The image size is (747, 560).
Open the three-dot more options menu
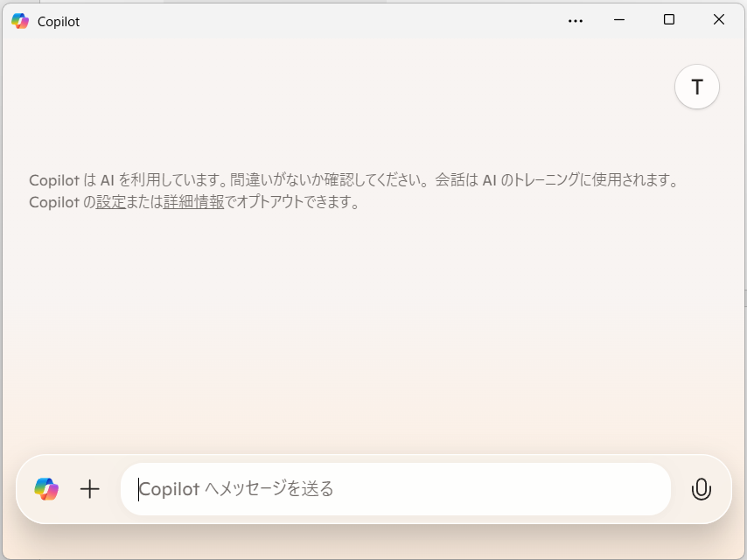pyautogui.click(x=575, y=21)
